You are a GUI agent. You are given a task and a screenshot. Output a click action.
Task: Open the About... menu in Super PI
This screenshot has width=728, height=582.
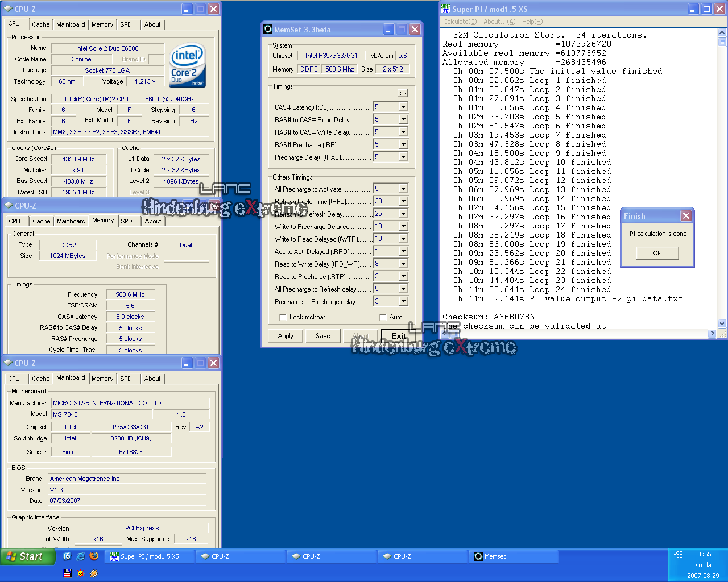[x=499, y=22]
